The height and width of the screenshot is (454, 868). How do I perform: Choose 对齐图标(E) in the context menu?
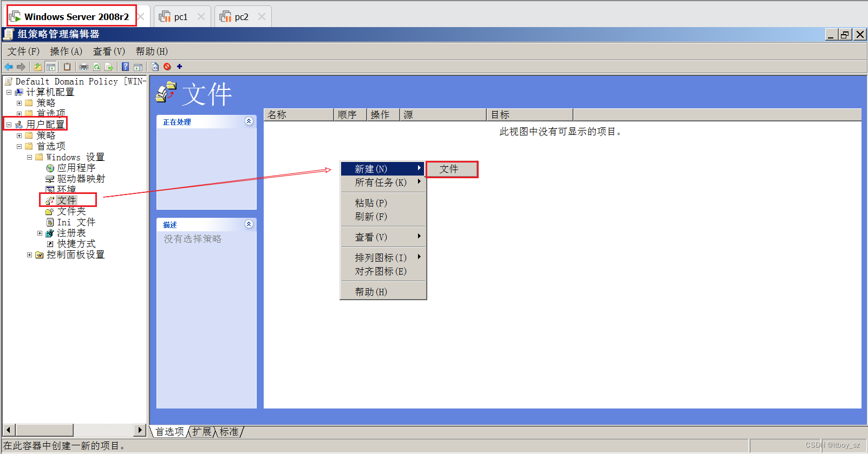(x=383, y=271)
